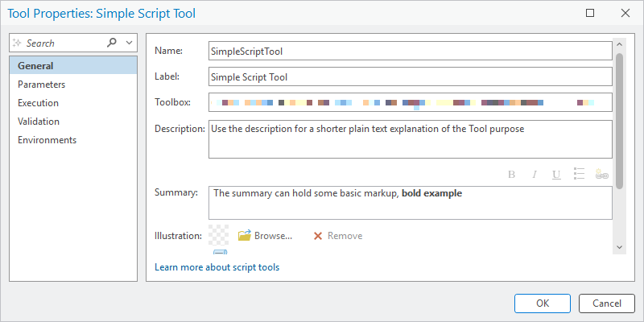Click the Browse folder icon for Illustration
This screenshot has height=322, width=644.
(245, 236)
